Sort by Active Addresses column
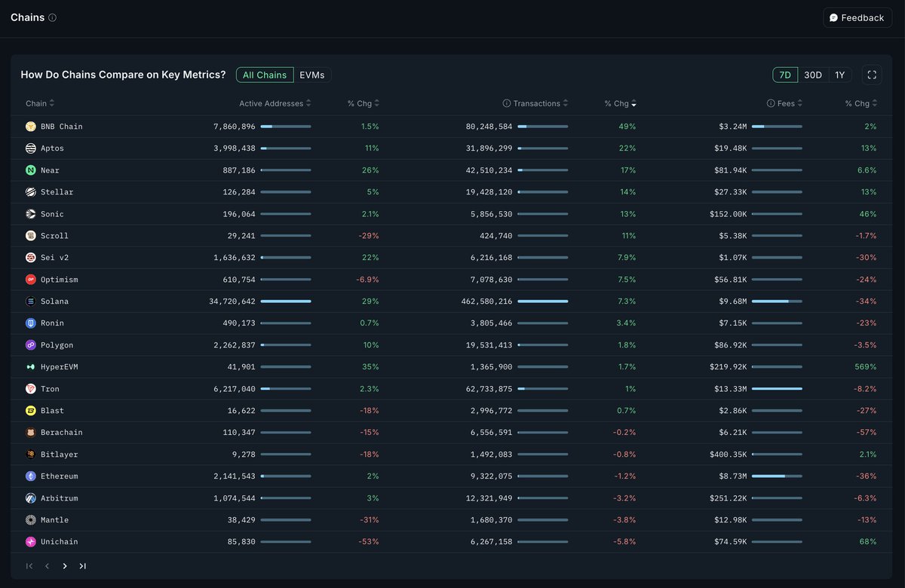Viewport: 905px width, 588px height. pyautogui.click(x=275, y=103)
